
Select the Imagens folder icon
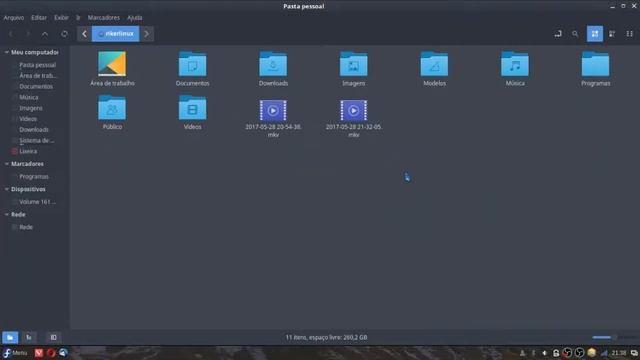[x=353, y=64]
